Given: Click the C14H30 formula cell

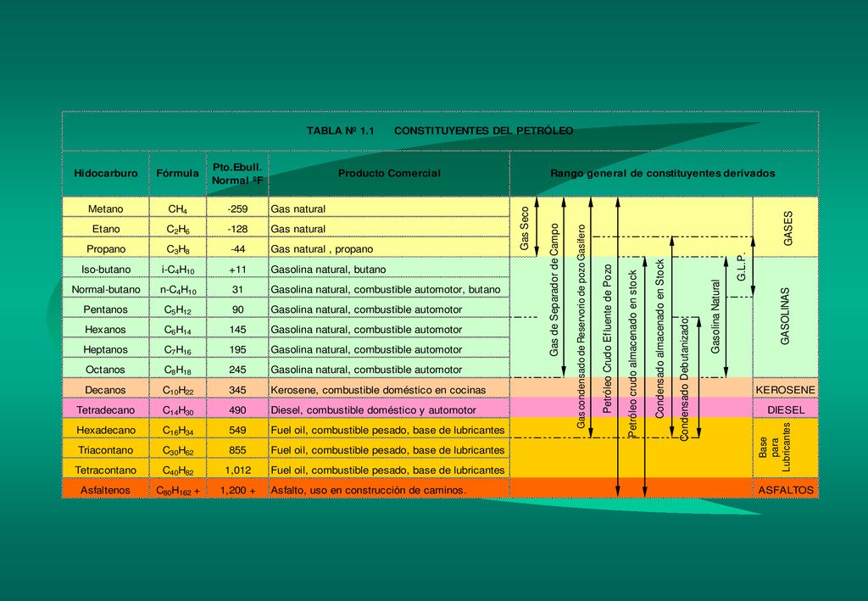Looking at the screenshot, I should (x=178, y=409).
